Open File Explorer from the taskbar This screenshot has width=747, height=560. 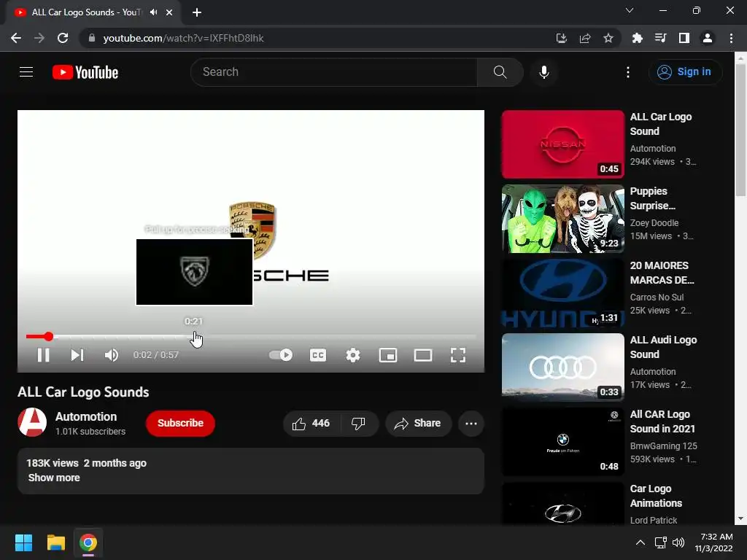tap(55, 542)
